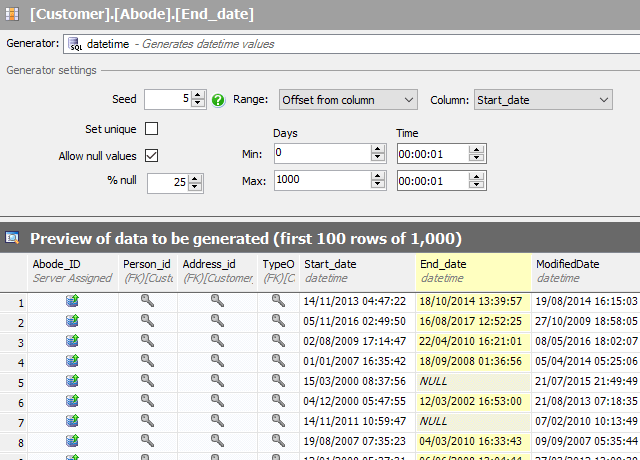Click Person_id foreign key icon in row 3
Viewport: 640px width, 460px height.
(x=147, y=341)
